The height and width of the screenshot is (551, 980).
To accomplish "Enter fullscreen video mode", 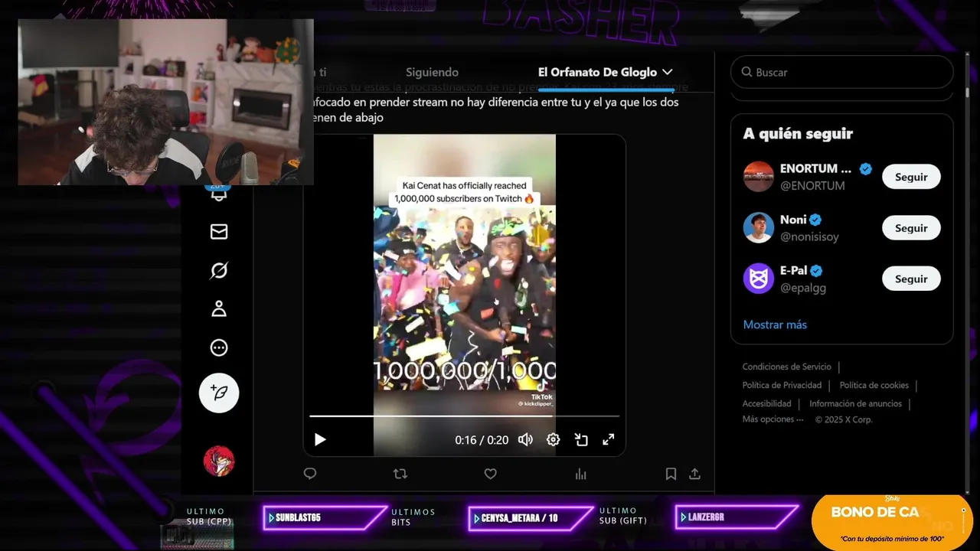I will (609, 439).
